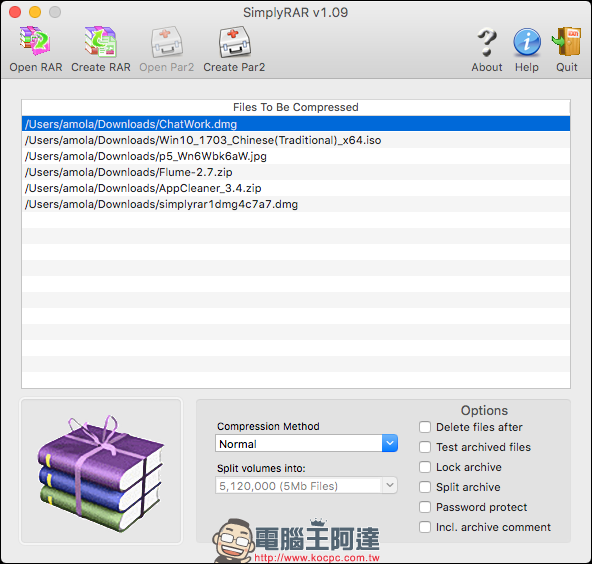Check the Split archive option
592x564 pixels.
425,487
